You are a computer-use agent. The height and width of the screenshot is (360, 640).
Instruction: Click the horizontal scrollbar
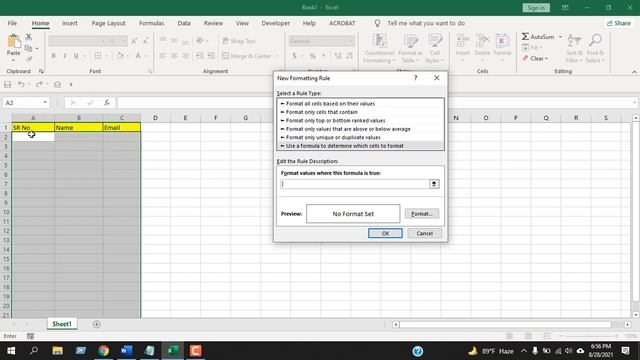(505, 324)
